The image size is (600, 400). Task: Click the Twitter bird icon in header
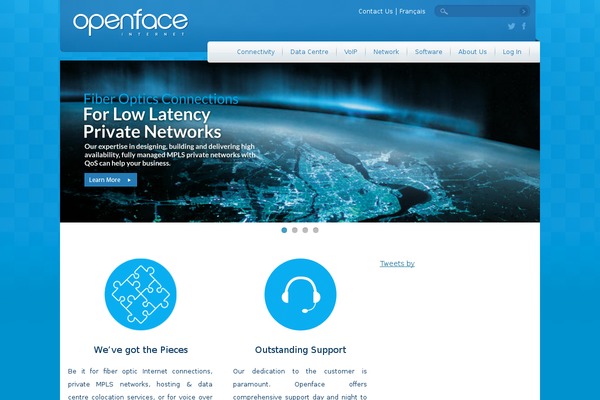(x=511, y=26)
